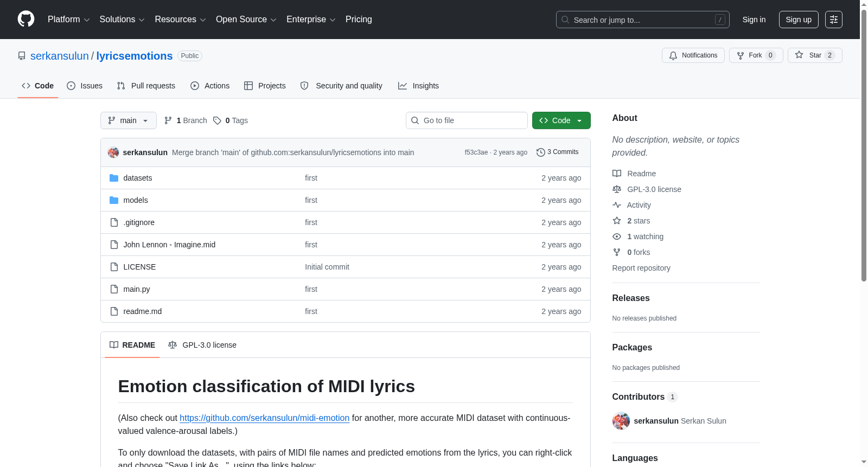
Task: Switch to the Issues tab
Action: coord(85,86)
